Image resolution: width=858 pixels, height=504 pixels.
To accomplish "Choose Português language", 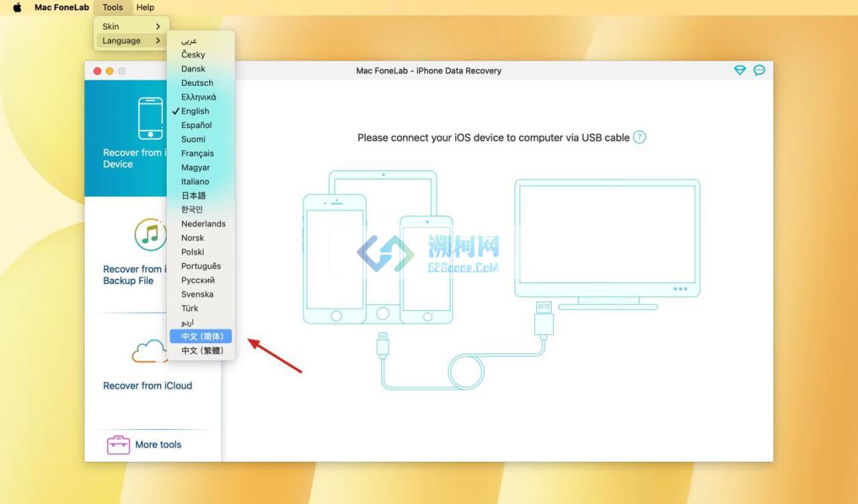I will tap(200, 265).
